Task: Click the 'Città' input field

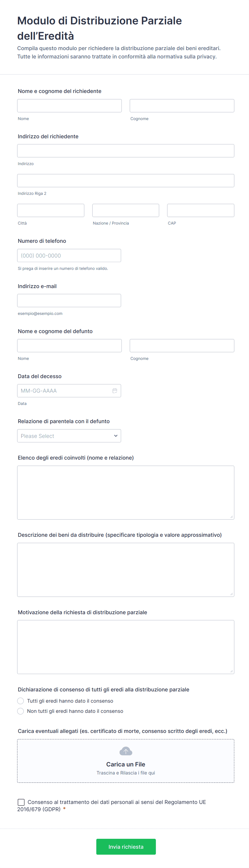Action: pyautogui.click(x=51, y=210)
